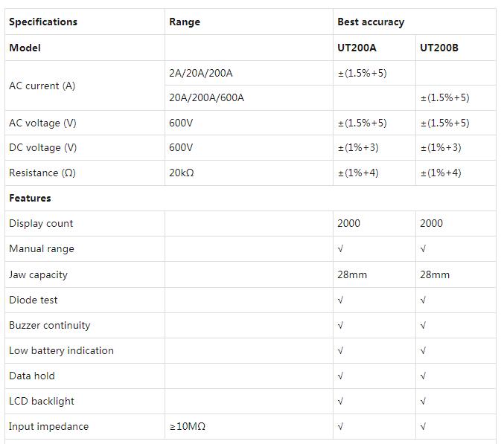Click the AC current (A) label
Viewport: 504px width, 444px height.
point(42,86)
